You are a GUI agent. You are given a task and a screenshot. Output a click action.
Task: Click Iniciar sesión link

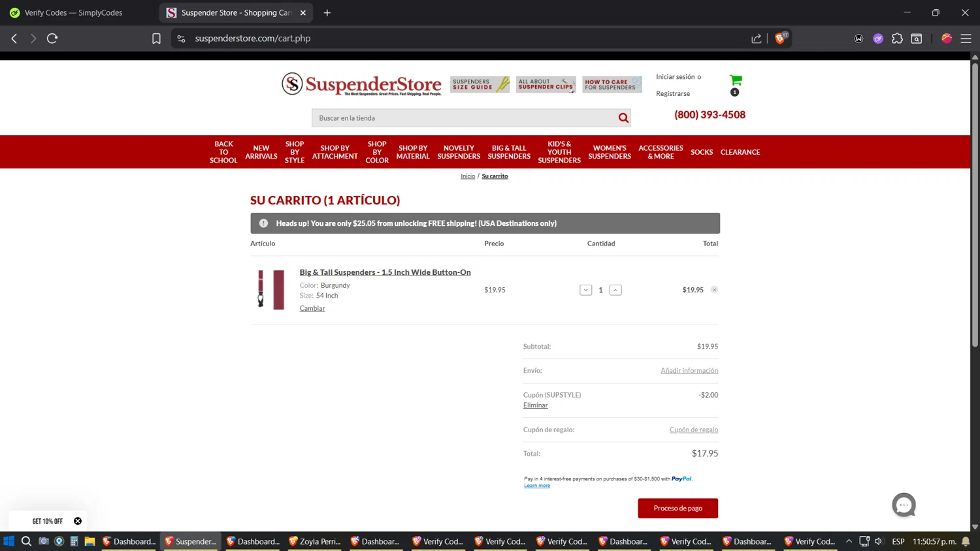coord(676,77)
